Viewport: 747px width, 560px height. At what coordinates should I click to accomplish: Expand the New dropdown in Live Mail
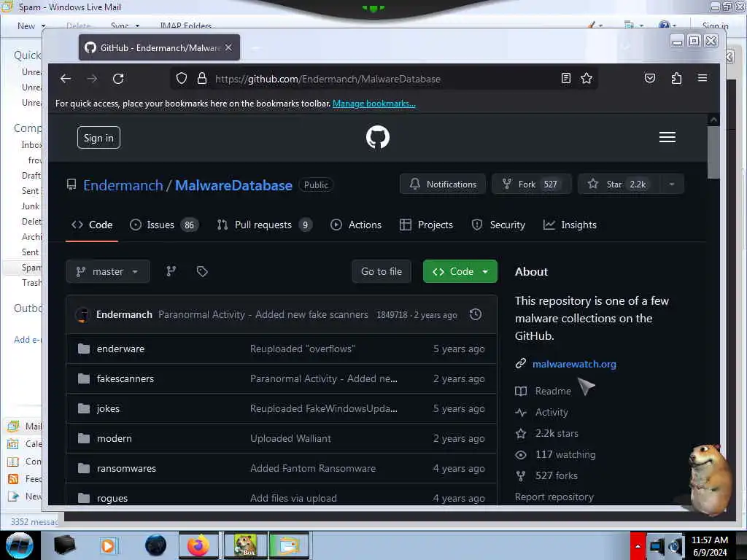43,26
